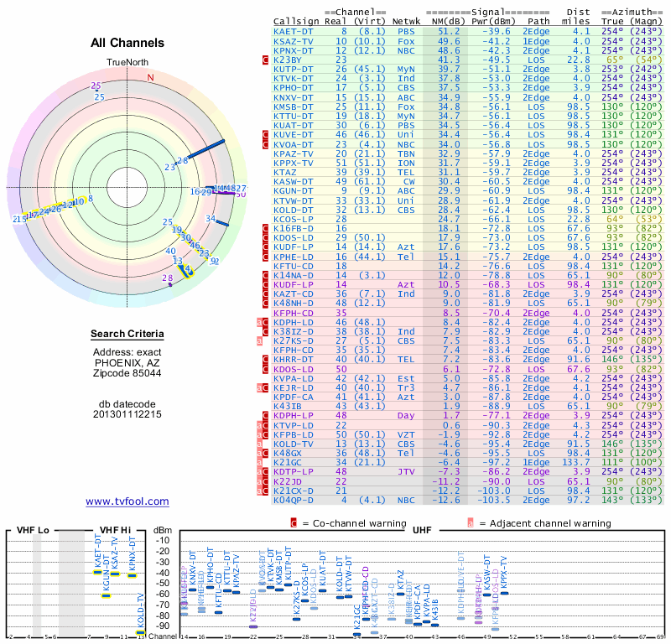Viewport: 671px width, 644px height.
Task: Click the yellow KOLD-TV bar in VHF Hi chart
Action: pos(140,632)
